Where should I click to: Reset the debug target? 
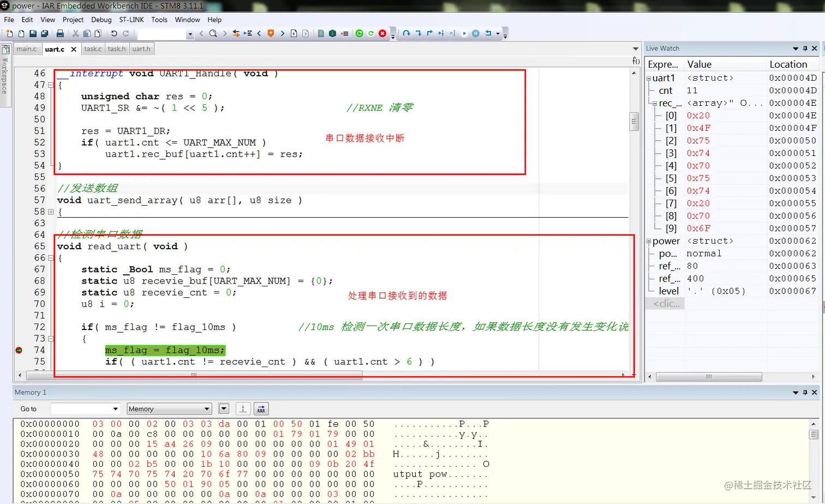488,34
